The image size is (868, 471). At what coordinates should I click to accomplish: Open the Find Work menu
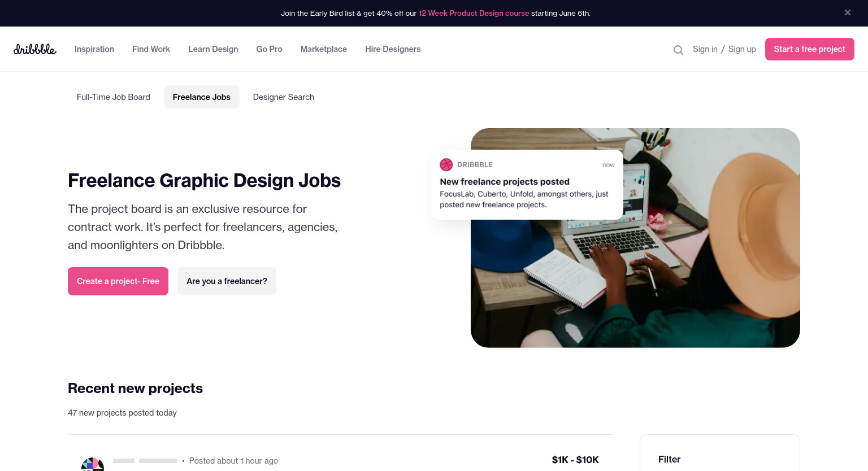coord(151,49)
